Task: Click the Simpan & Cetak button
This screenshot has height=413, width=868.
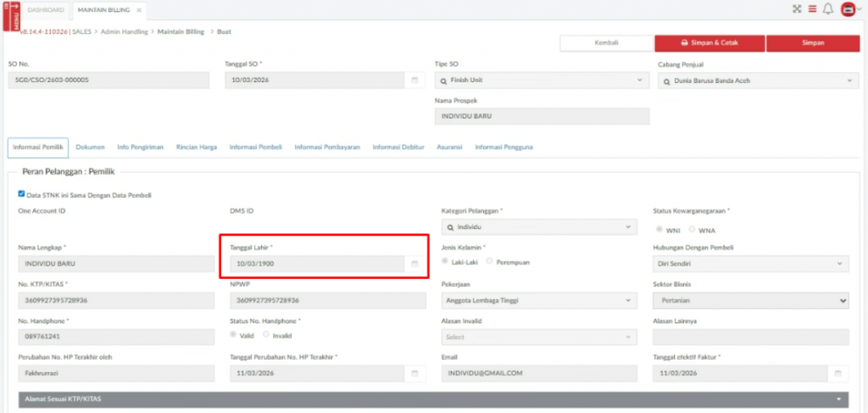Action: tap(709, 42)
